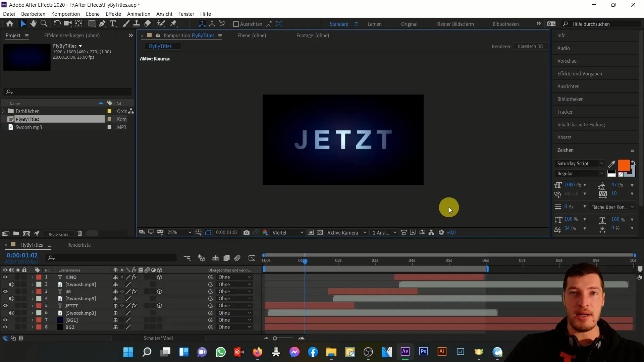644x362 pixels.
Task: Toggle the motion blur enable icon in timeline
Action: pos(237,258)
